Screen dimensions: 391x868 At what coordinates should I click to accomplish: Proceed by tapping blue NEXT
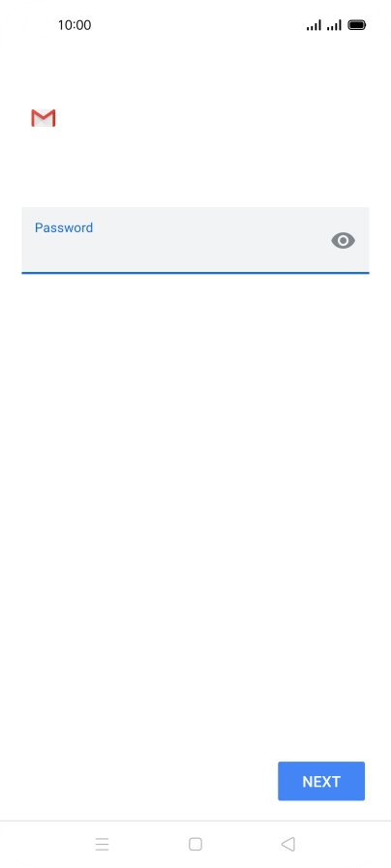(x=321, y=781)
